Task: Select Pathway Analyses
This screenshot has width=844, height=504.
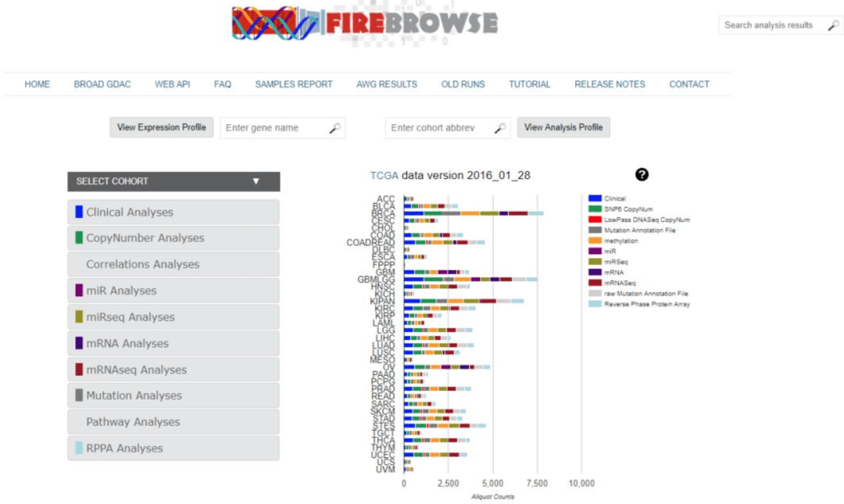Action: click(173, 422)
